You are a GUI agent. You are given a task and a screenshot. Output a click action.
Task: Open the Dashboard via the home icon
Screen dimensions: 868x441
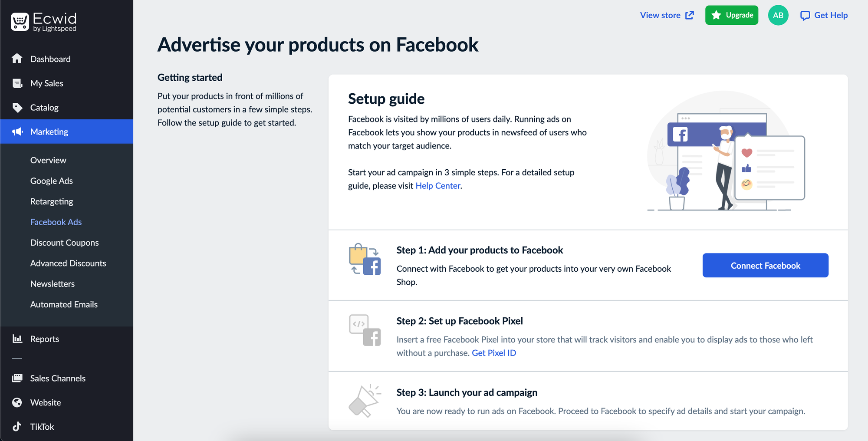pyautogui.click(x=17, y=59)
